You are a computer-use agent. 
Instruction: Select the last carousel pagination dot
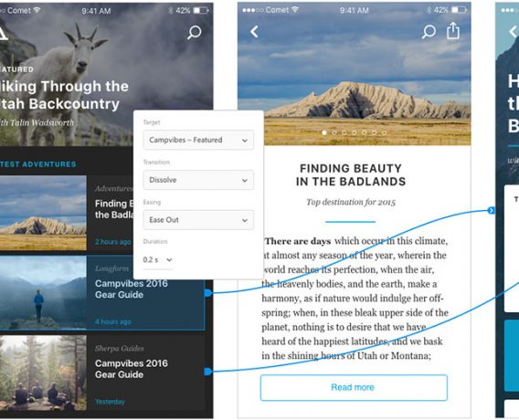[x=384, y=132]
